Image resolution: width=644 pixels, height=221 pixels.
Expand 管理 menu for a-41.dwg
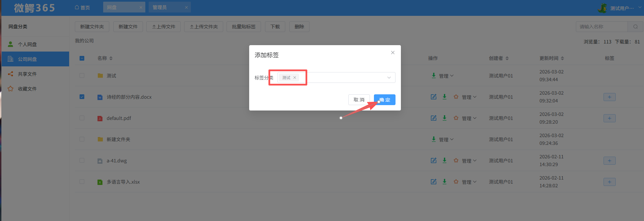click(x=469, y=161)
